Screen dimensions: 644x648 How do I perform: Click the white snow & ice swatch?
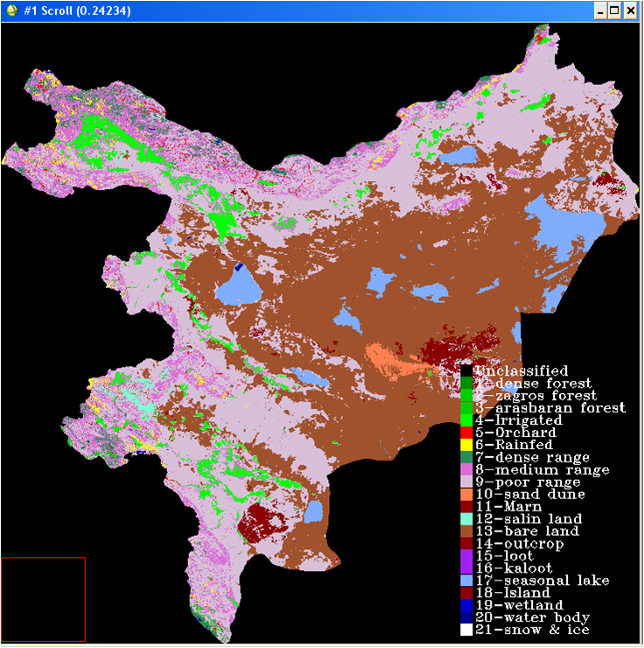[x=466, y=630]
